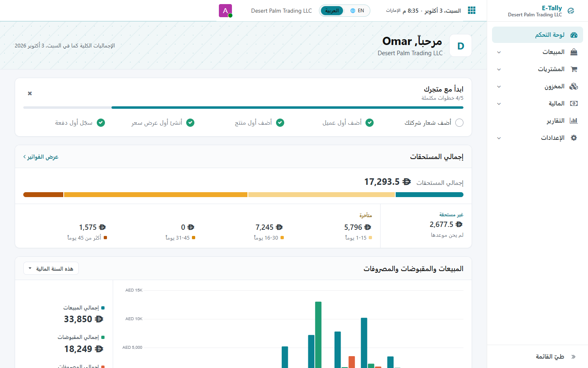Click 'طيّ القائمة' to collapse sidebar
The width and height of the screenshot is (588, 368).
coord(550,357)
